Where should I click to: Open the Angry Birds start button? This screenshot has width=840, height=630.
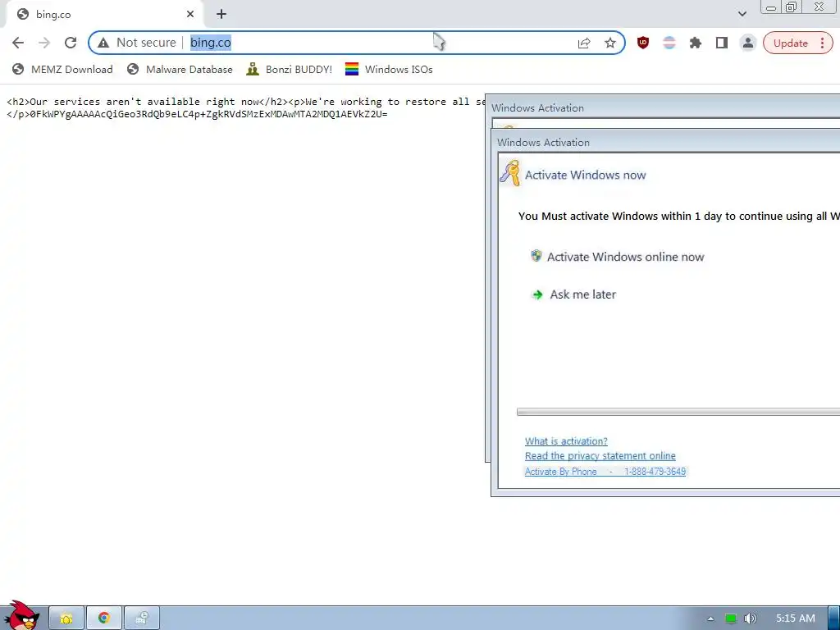tap(21, 616)
